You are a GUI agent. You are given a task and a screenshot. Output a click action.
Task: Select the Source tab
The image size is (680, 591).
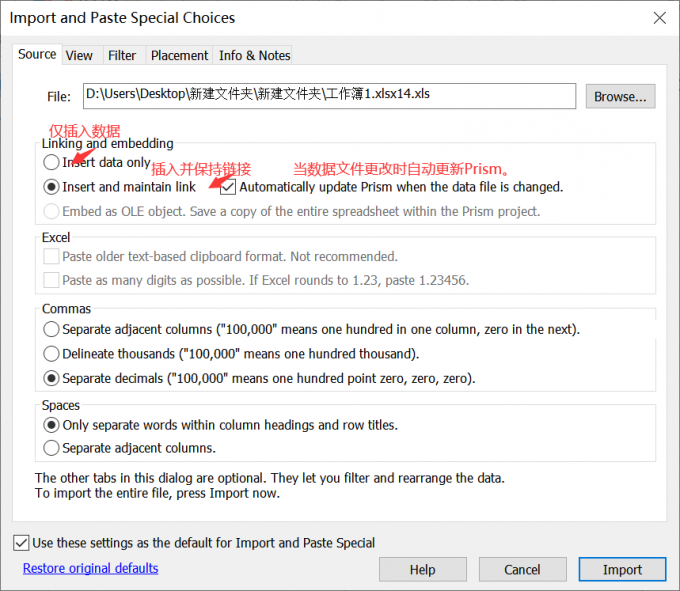pyautogui.click(x=37, y=55)
